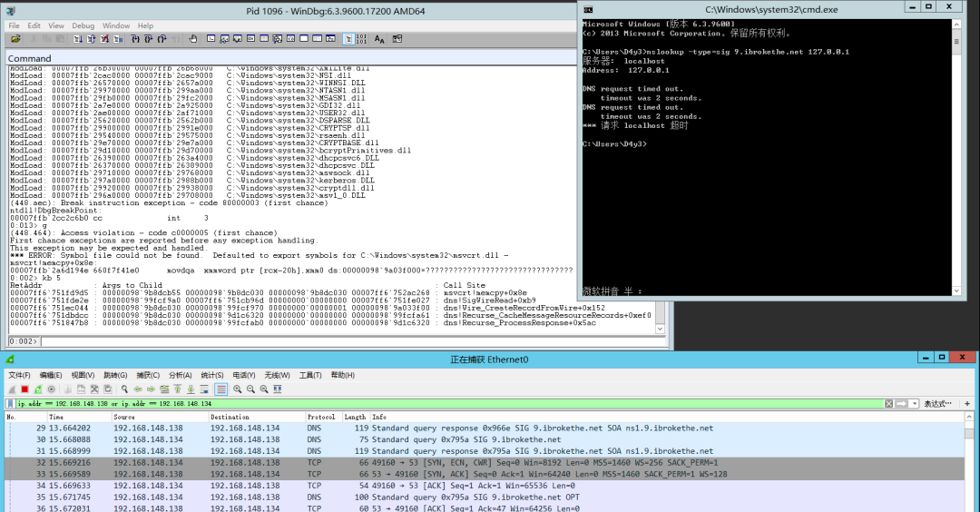Open WinDbg font settings icon

[x=380, y=39]
